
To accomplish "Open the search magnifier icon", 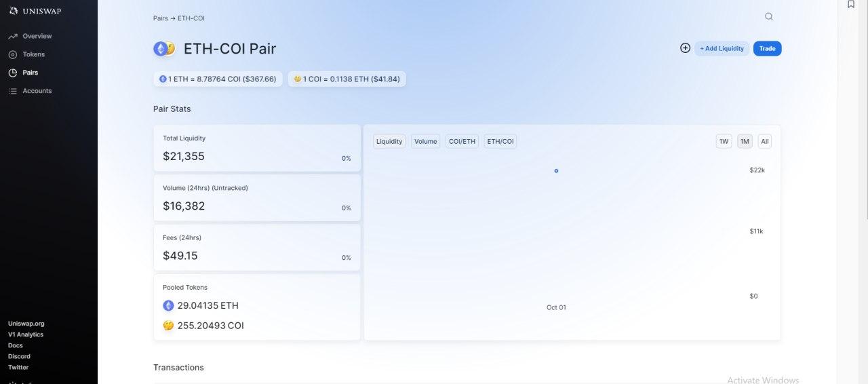I will coord(768,16).
